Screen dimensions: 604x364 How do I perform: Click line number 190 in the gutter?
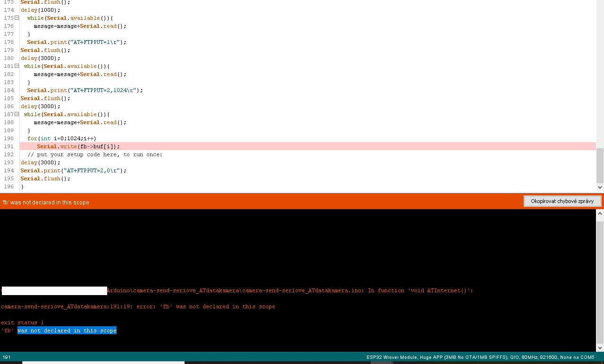click(9, 138)
